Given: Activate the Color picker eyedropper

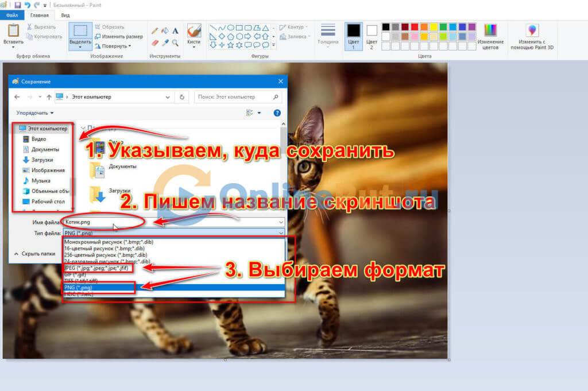Looking at the screenshot, I should [165, 42].
